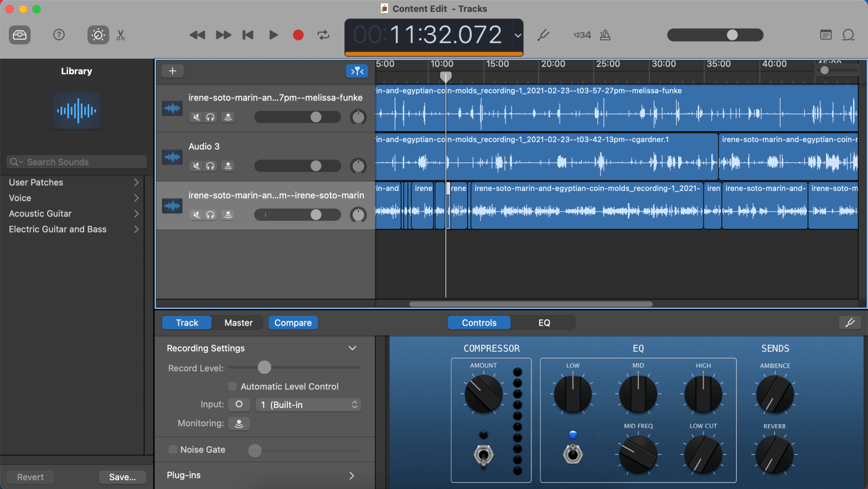Open the Input 1 (Built-in) dropdown
Screen dimensions: 868x489
click(309, 405)
